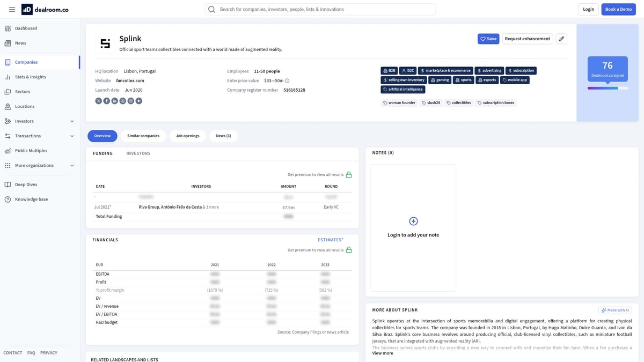Open Public Multiples in sidebar
644x362 pixels.
click(x=31, y=151)
